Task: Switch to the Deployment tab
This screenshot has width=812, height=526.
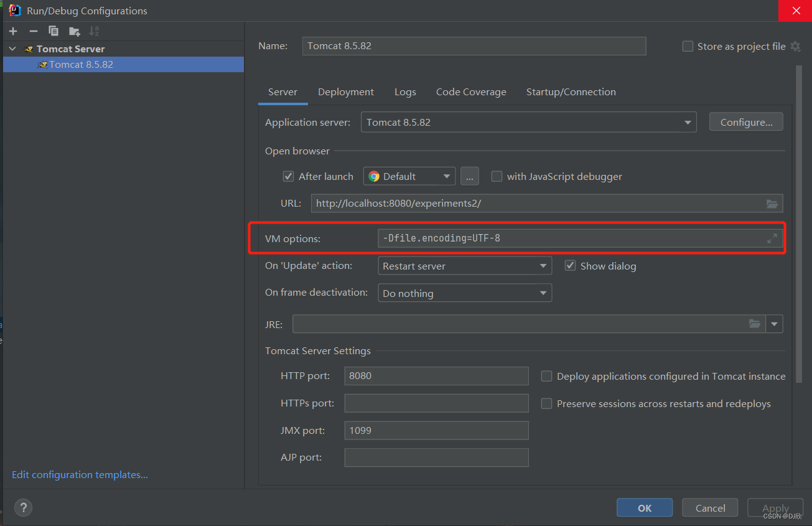Action: click(346, 92)
